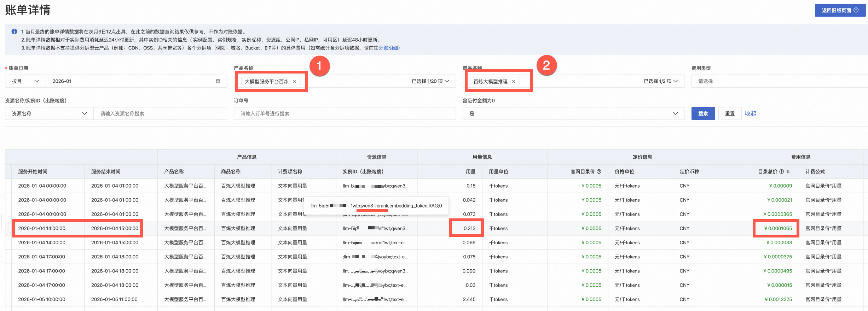Click 元/千tokens in the 0.099 usage row
Viewport: 868px width, 311px height.
point(627,271)
